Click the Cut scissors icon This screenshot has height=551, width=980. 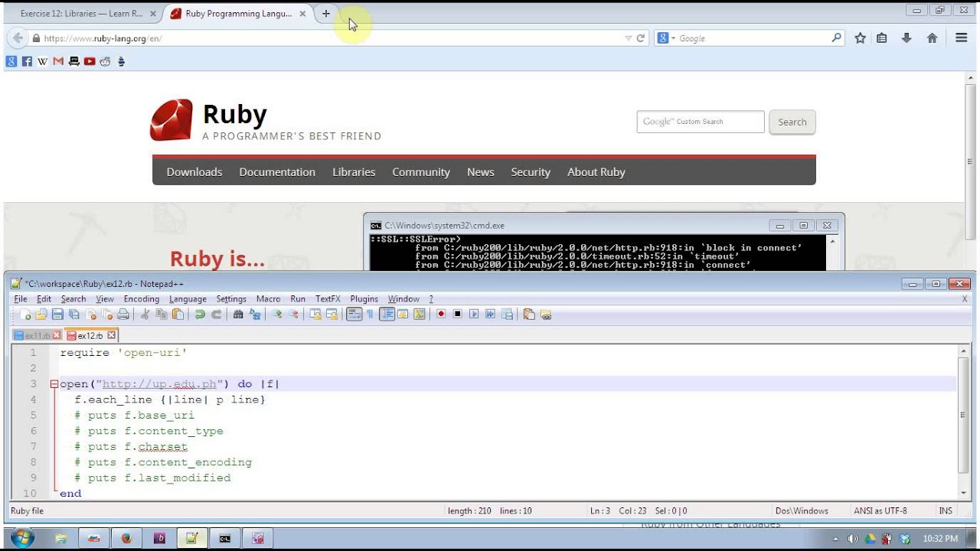145,314
